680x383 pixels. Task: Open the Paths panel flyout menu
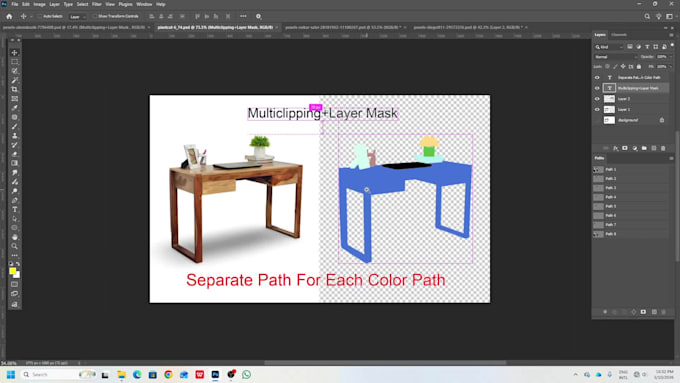671,158
